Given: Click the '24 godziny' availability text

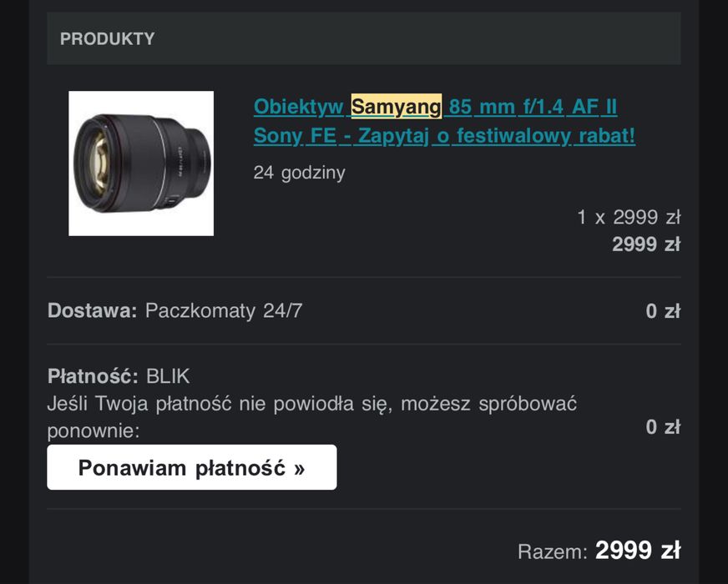Looking at the screenshot, I should pyautogui.click(x=299, y=173).
